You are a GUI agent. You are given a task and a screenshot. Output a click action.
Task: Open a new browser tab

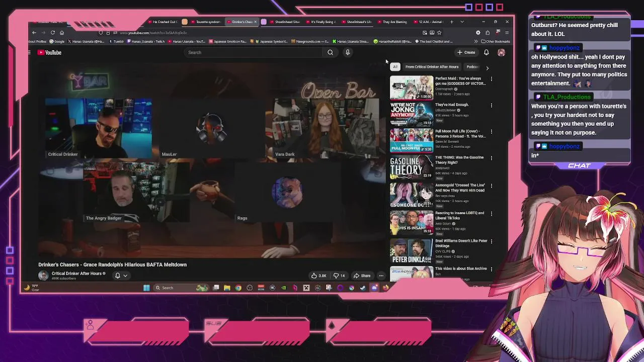(x=451, y=22)
